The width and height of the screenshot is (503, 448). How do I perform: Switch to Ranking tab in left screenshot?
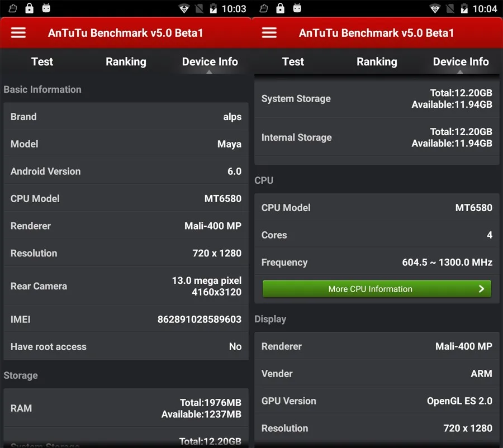(x=126, y=61)
